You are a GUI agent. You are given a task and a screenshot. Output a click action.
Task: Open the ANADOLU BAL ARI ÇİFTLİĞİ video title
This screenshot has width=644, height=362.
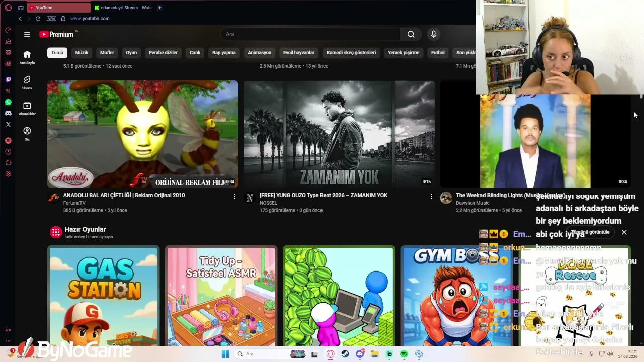coord(124,195)
